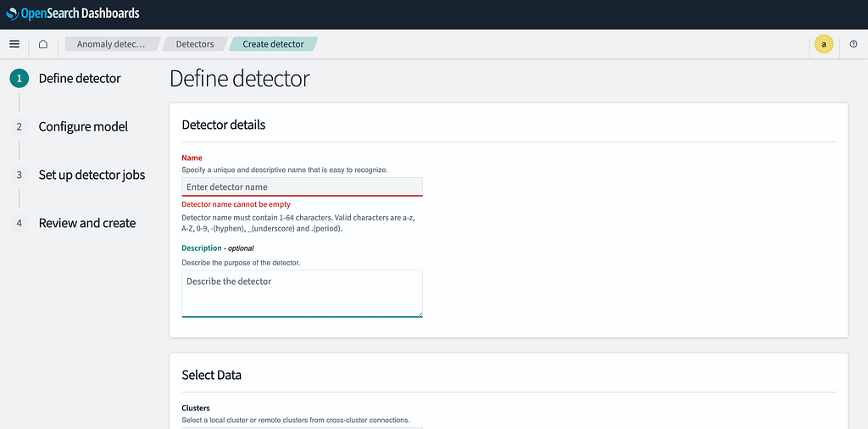Open the user avatar 'a' menu
This screenshot has width=868, height=429.
[824, 44]
